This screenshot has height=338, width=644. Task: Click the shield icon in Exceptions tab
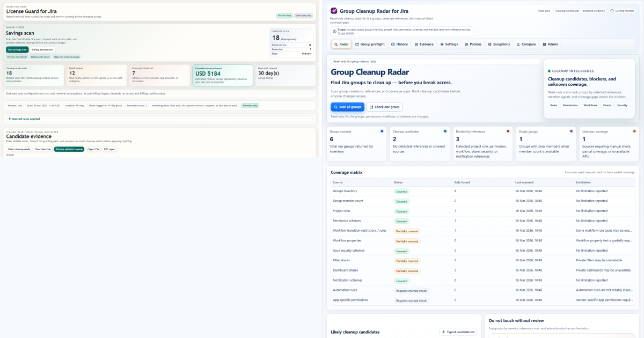[x=490, y=45]
